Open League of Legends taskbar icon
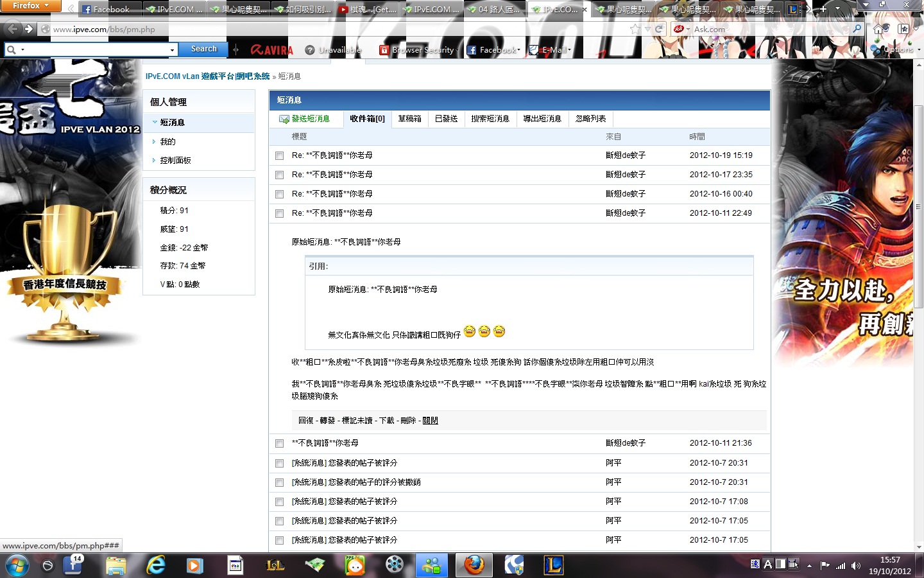 tap(552, 565)
